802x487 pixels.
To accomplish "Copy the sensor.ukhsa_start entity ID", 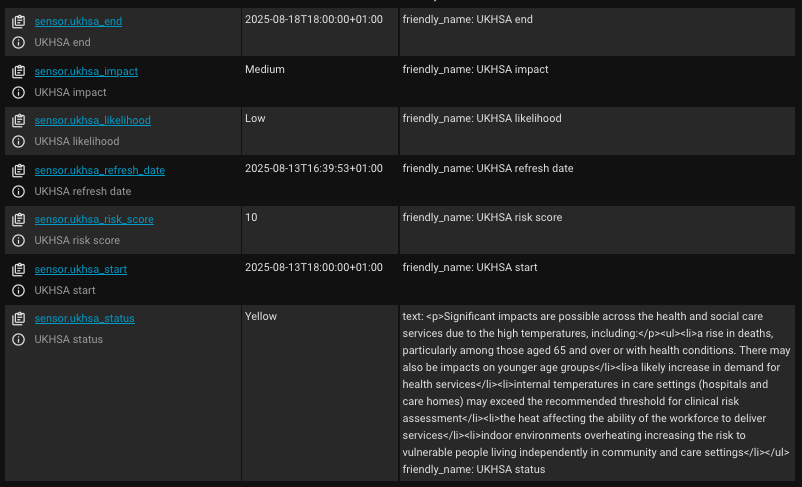I will tap(18, 269).
